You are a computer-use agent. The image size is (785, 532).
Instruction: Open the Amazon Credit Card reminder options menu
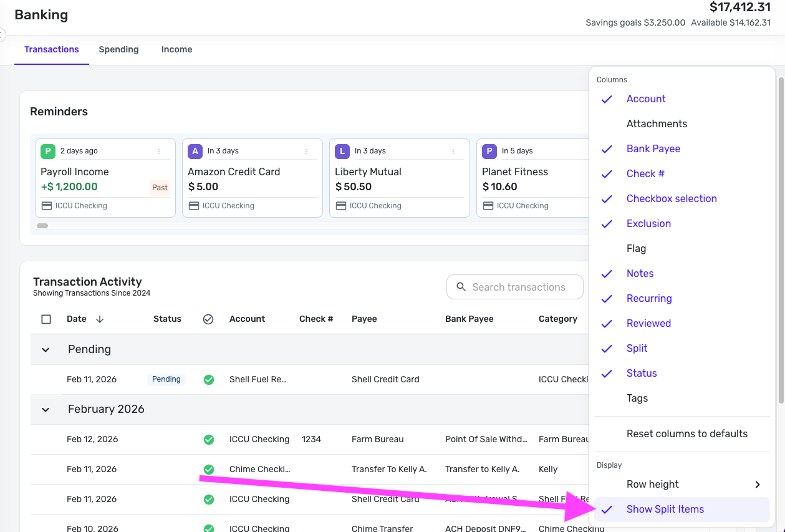click(306, 151)
